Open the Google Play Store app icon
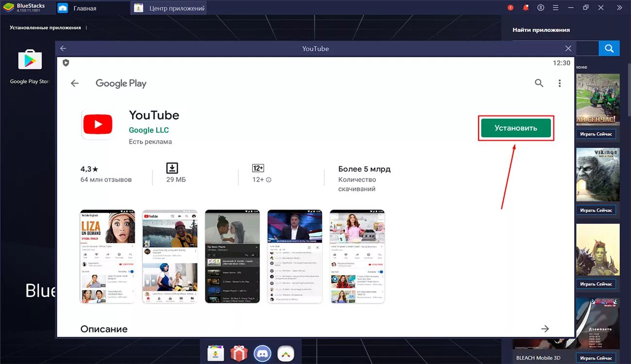 point(30,60)
